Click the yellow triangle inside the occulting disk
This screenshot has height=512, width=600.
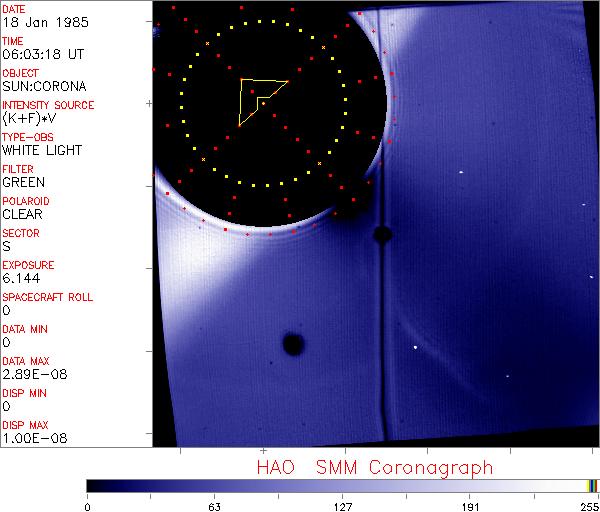click(x=256, y=98)
